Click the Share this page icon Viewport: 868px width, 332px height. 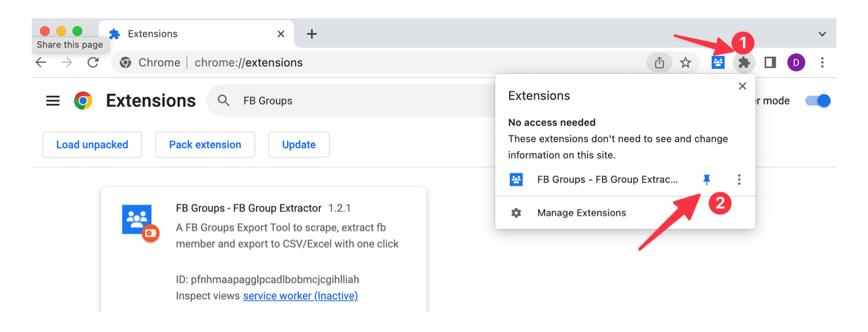[659, 62]
